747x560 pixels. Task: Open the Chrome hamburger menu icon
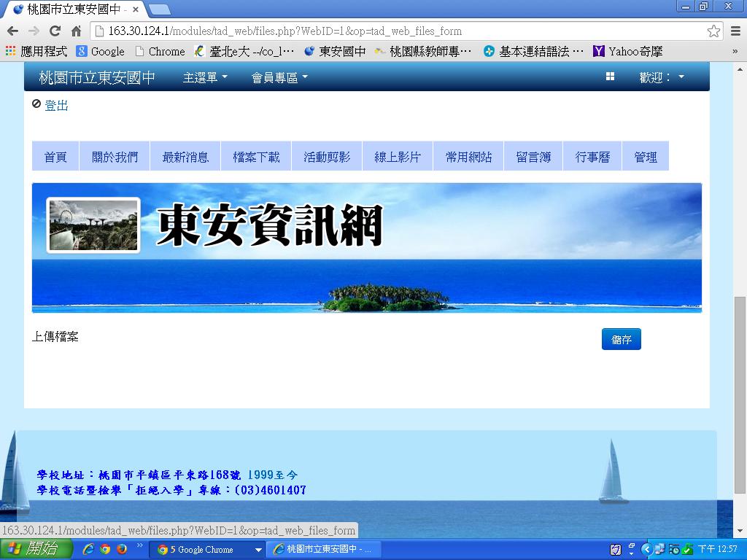coord(733,31)
